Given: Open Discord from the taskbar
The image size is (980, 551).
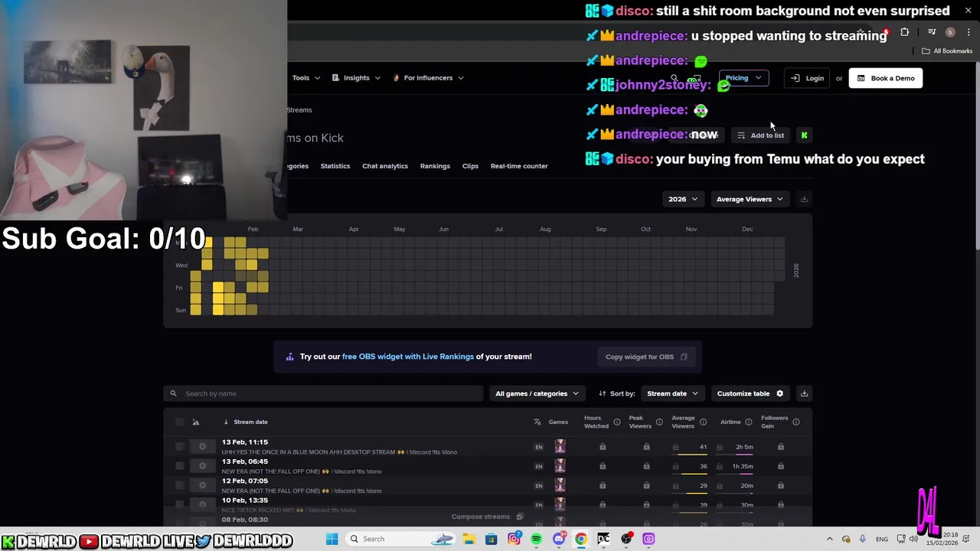Looking at the screenshot, I should [x=559, y=539].
